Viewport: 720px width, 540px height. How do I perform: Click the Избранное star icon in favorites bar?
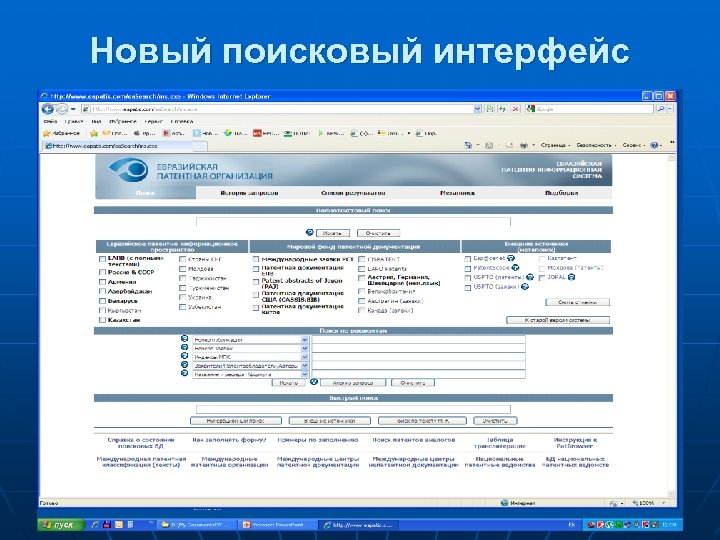[x=46, y=133]
